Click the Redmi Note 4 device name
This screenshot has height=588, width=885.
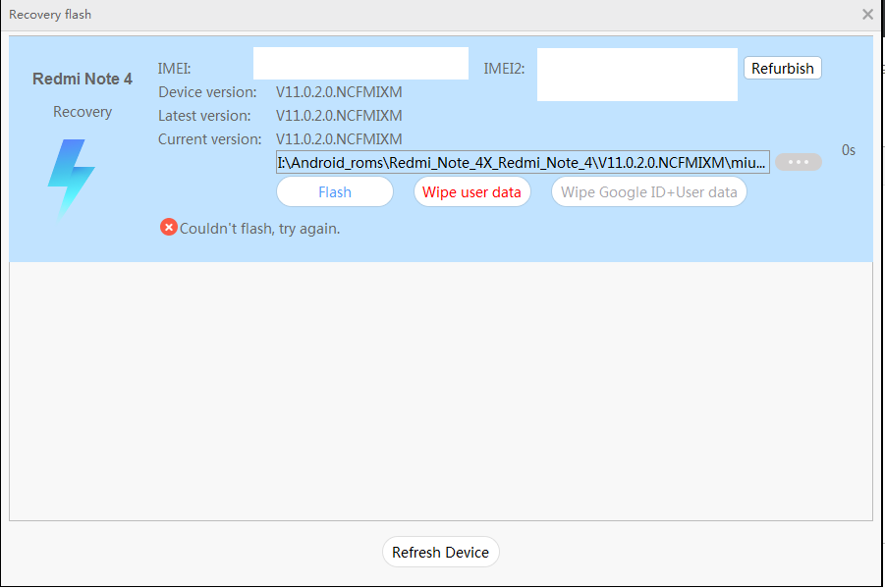(x=83, y=79)
